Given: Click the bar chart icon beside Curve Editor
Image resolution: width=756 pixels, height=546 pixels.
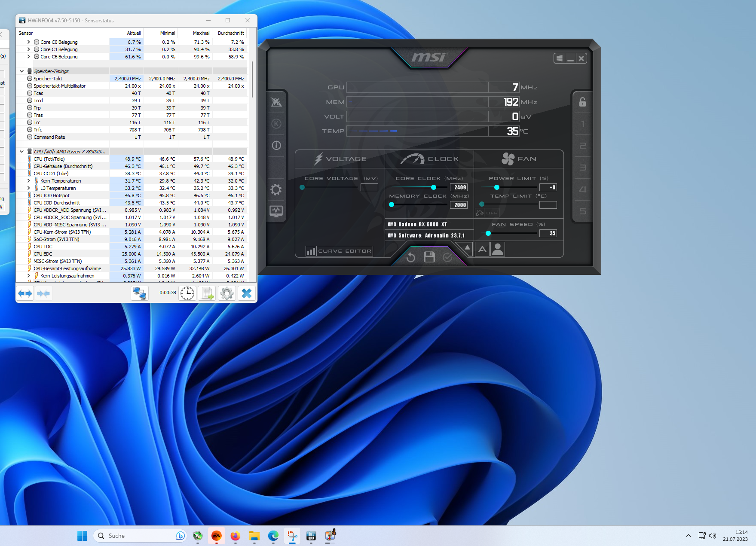Looking at the screenshot, I should tap(311, 251).
